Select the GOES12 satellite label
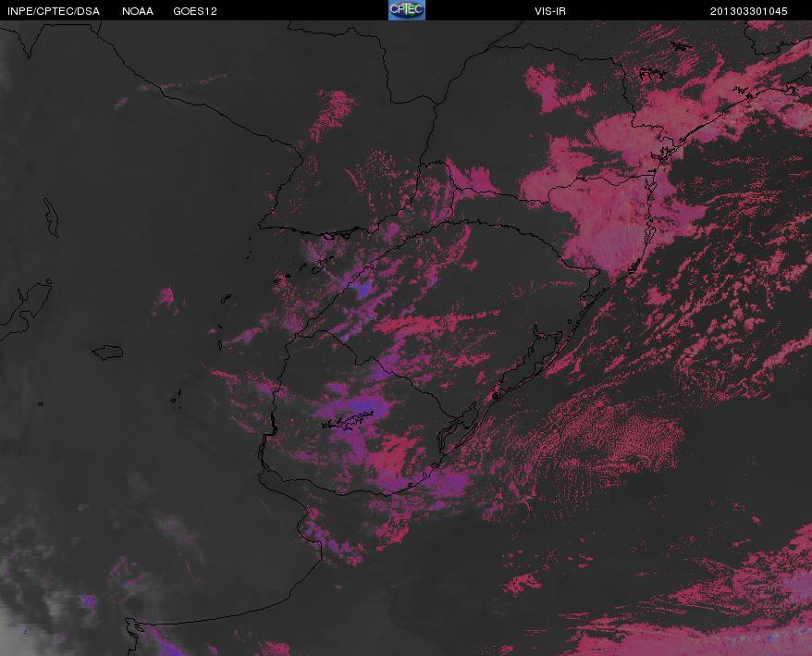The width and height of the screenshot is (812, 656). pos(195,11)
